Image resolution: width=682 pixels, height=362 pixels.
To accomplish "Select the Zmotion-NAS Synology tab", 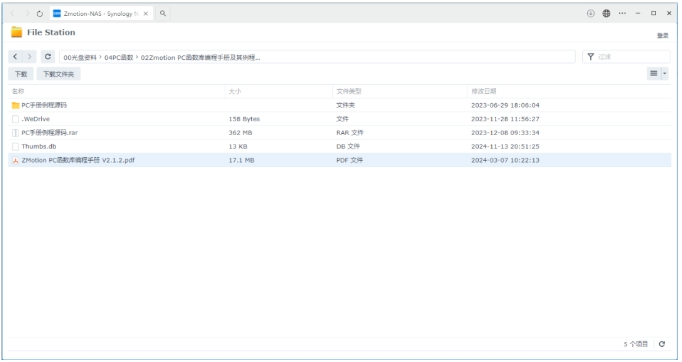I will pos(101,13).
